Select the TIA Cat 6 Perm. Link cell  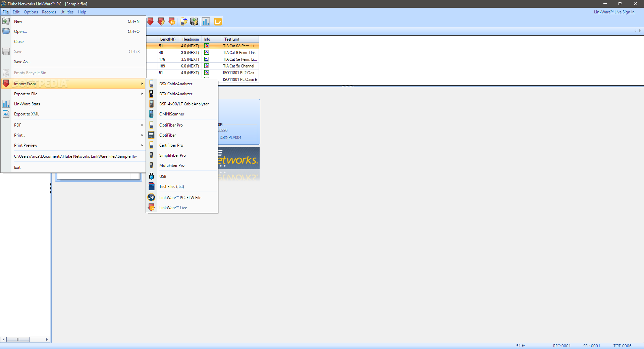click(x=240, y=53)
